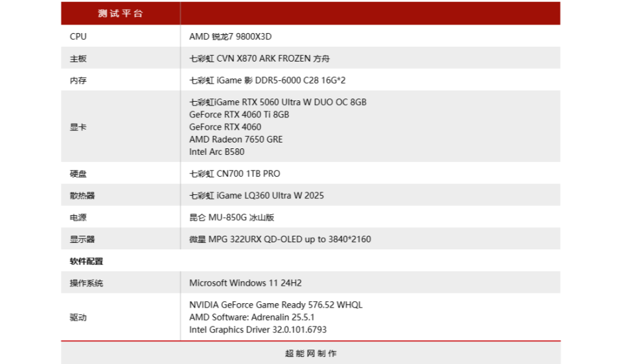Click AMD 锐龙7 9800X3D text

(231, 36)
